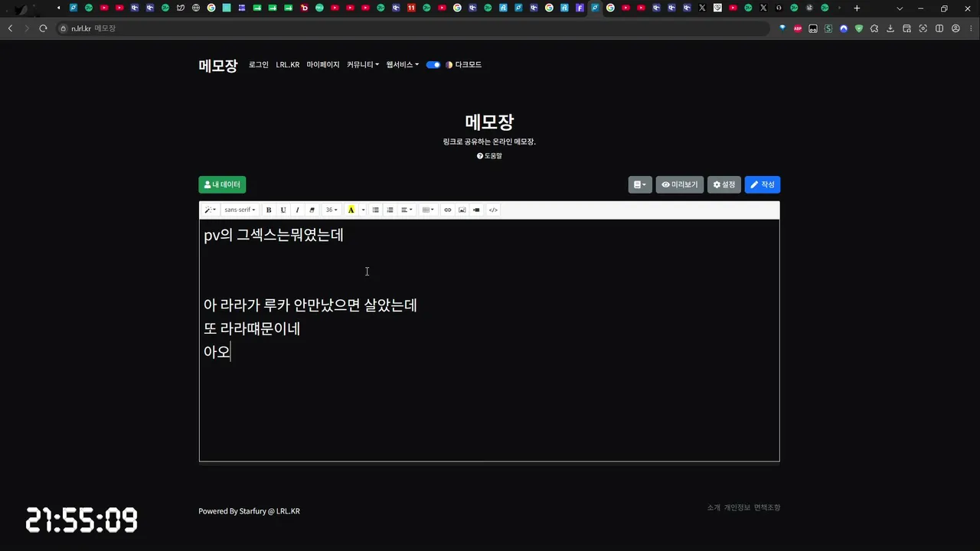Toggle split view sidebar icon
This screenshot has height=551, width=980.
(x=939, y=28)
